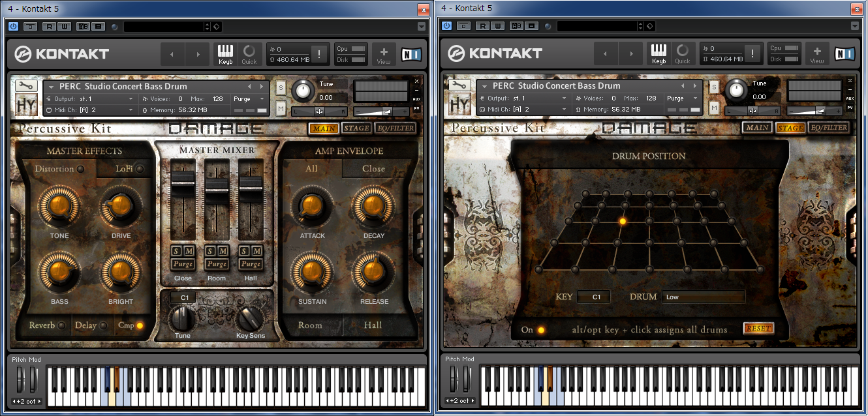Toggle the Keyb keyboard icon in left window

[225, 54]
